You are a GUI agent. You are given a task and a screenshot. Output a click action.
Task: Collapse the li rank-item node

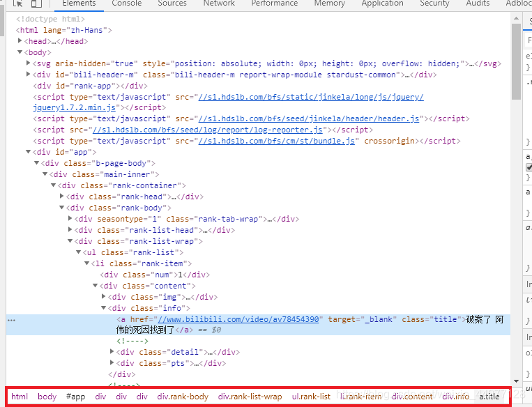[87, 263]
